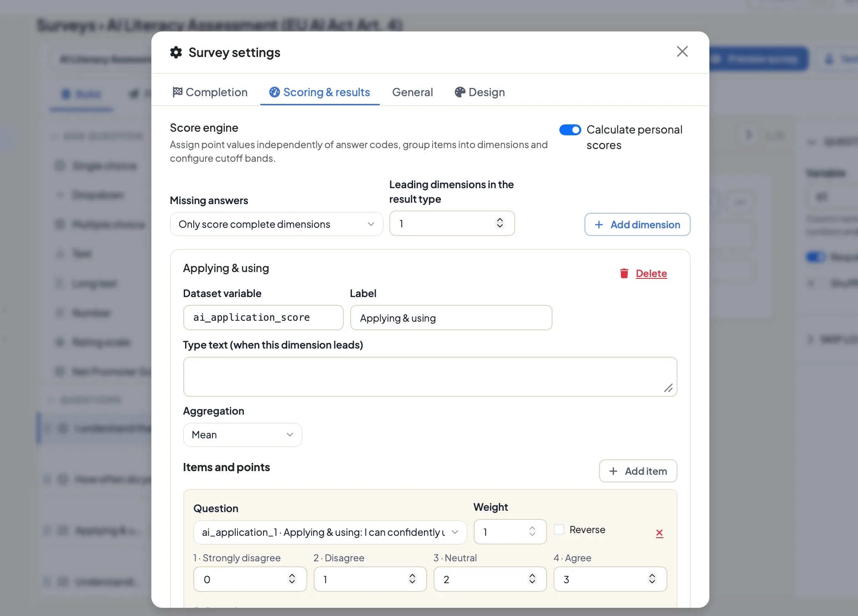Click the Scoring & results gauge icon
Screen dimensions: 858x616
click(274, 92)
